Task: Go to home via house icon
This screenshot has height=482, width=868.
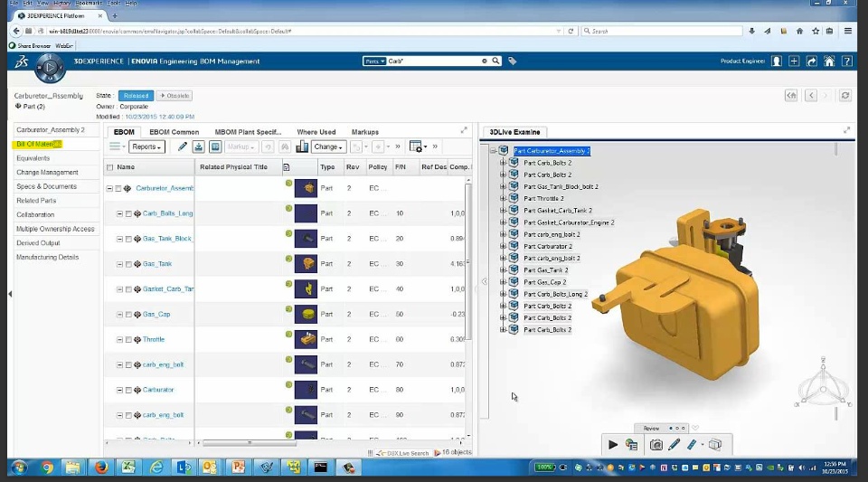Action: [x=829, y=61]
